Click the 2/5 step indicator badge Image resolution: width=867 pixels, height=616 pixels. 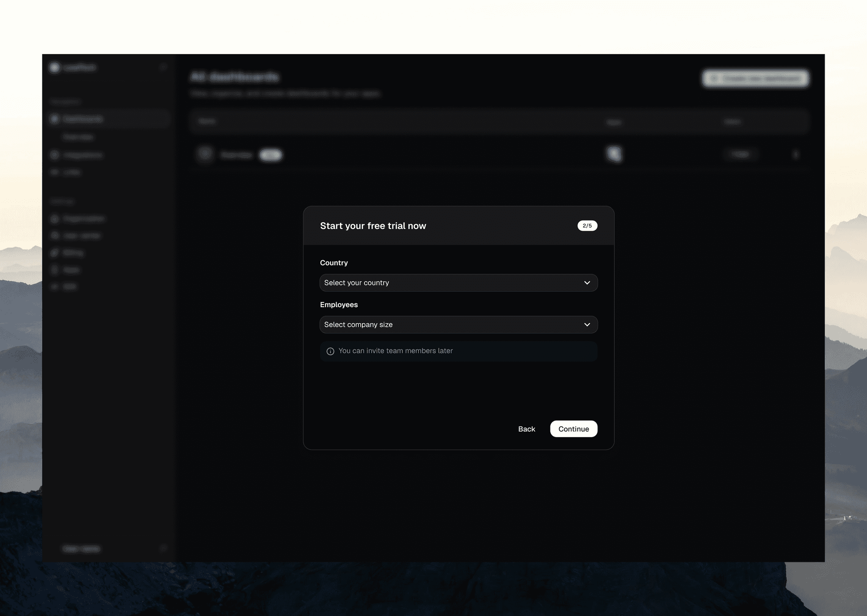pos(587,225)
